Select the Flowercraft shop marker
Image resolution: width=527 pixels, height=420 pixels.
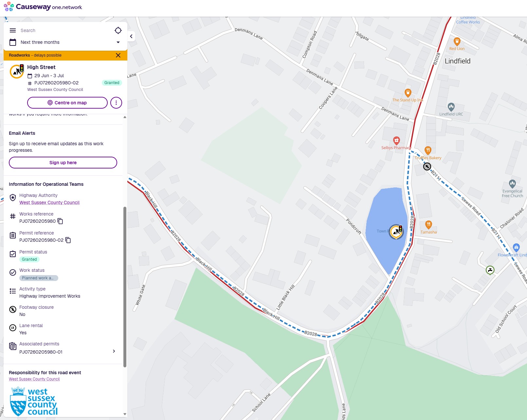[x=516, y=247]
